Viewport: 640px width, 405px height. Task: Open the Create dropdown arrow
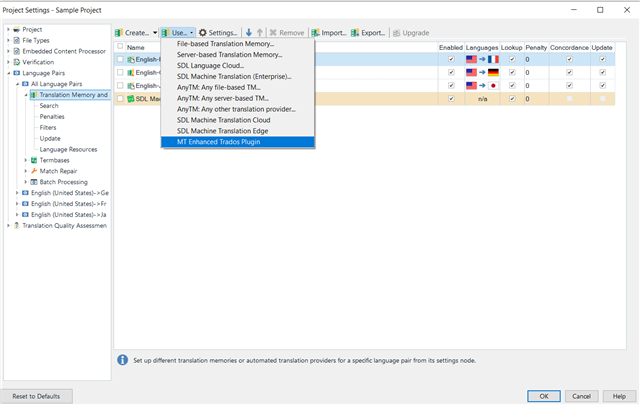click(155, 33)
